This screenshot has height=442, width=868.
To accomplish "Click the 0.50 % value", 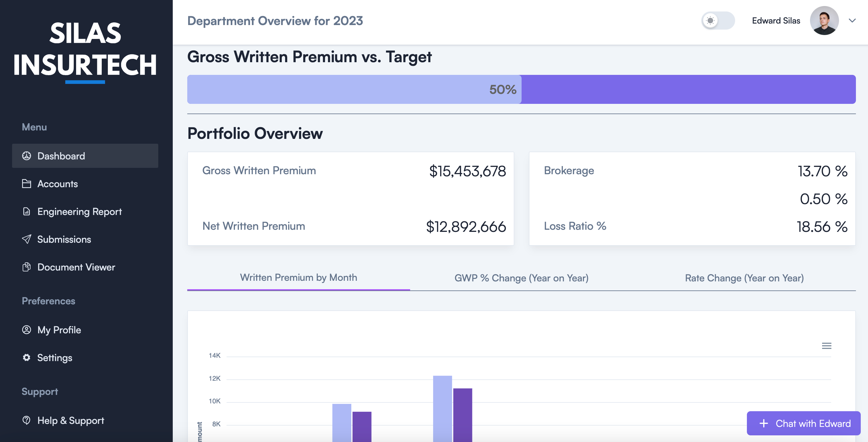I will 824,199.
